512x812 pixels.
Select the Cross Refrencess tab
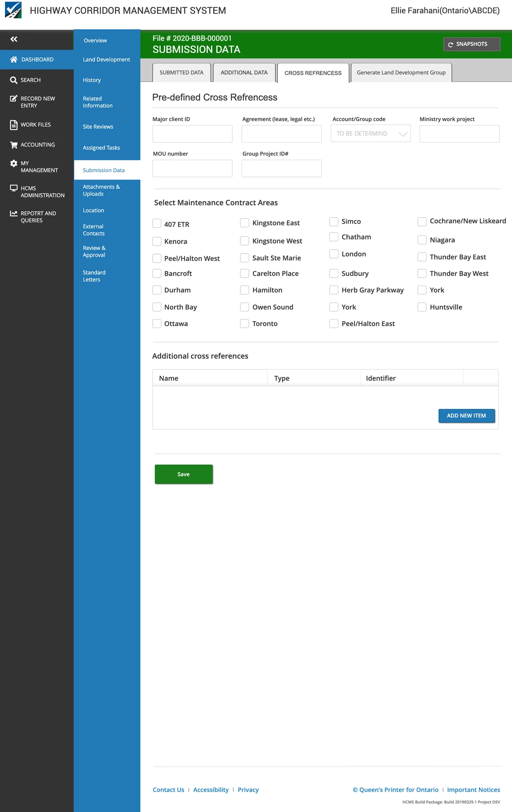313,73
